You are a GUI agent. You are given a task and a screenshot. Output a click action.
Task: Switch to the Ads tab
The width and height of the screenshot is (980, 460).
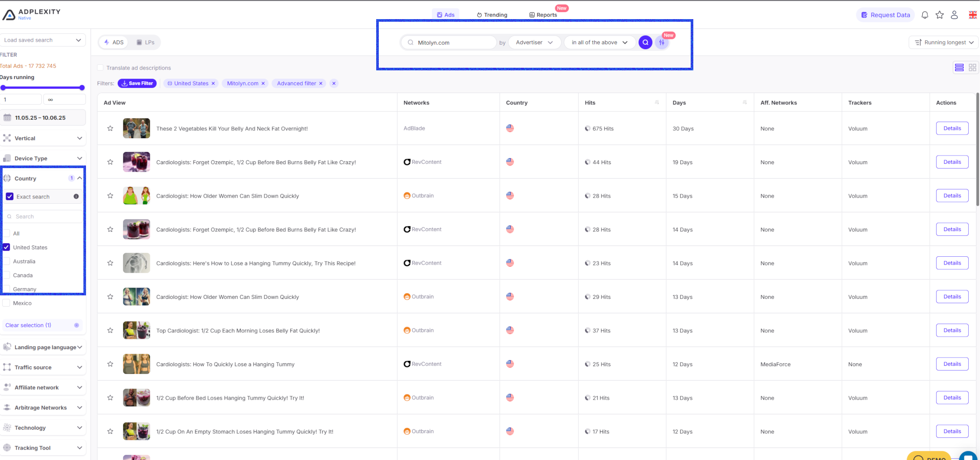pos(446,15)
